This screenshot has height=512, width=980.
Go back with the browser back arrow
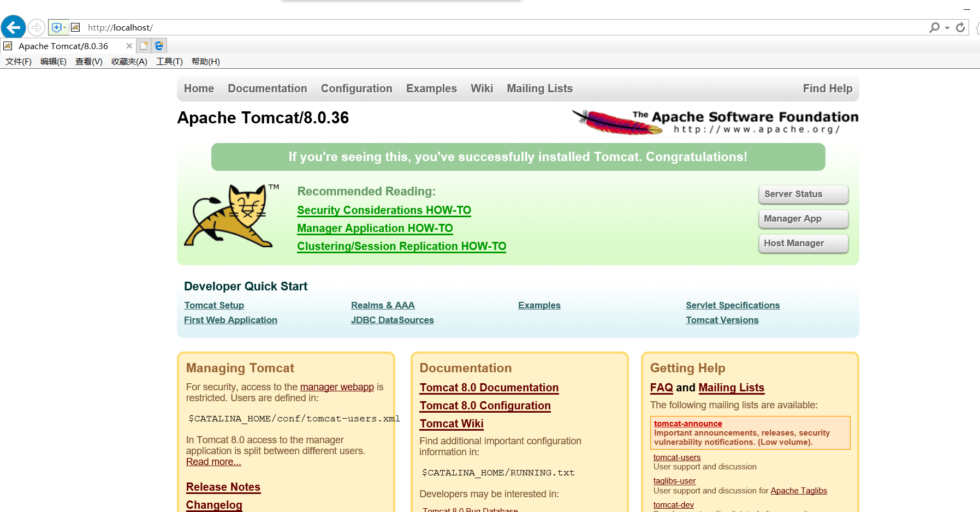[x=14, y=27]
